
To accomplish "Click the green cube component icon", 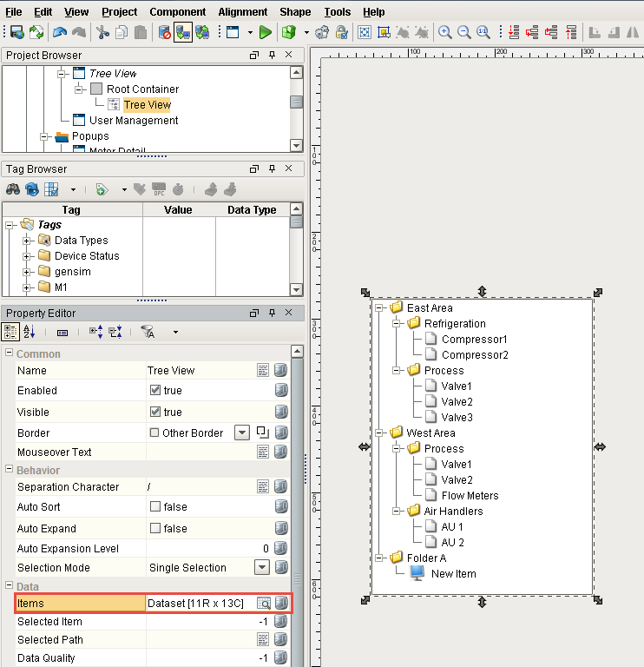I will 289,32.
